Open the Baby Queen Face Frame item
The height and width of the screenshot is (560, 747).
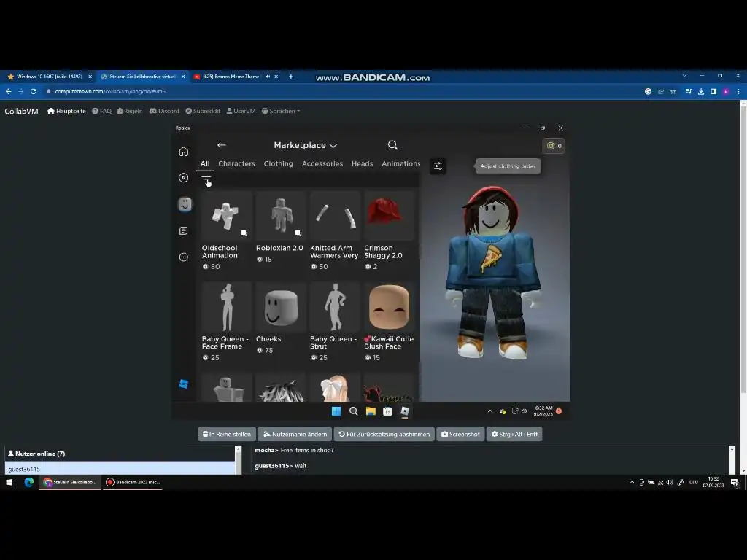pyautogui.click(x=226, y=322)
